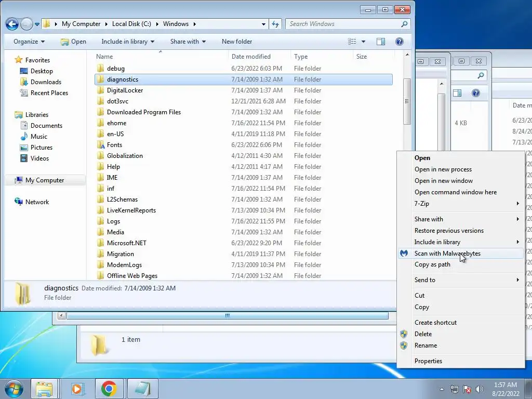
Task: Click the change view icon
Action: (352, 42)
